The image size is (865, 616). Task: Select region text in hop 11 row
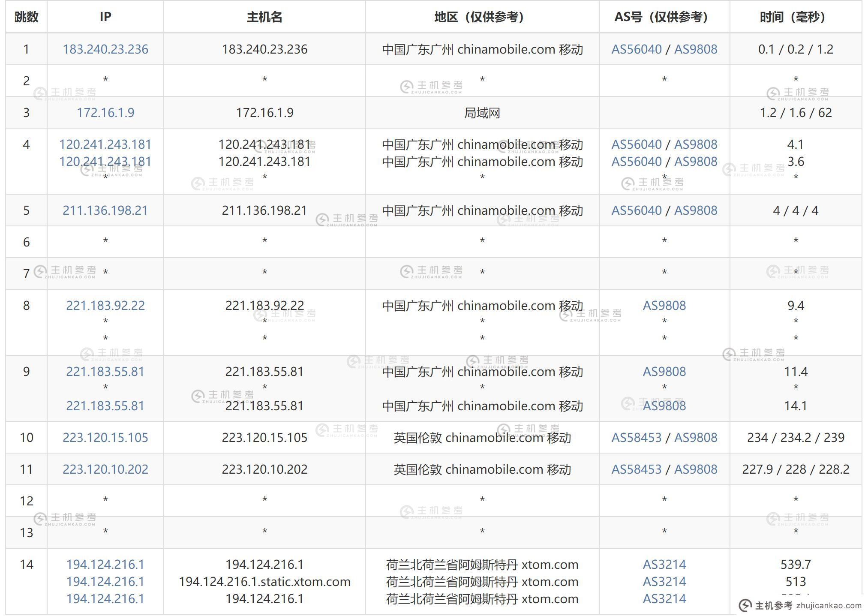click(x=482, y=469)
